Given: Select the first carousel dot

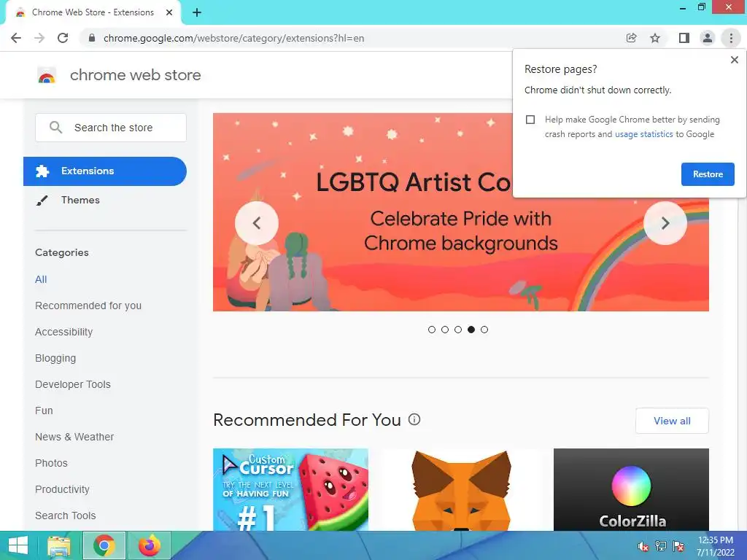Looking at the screenshot, I should pyautogui.click(x=432, y=330).
